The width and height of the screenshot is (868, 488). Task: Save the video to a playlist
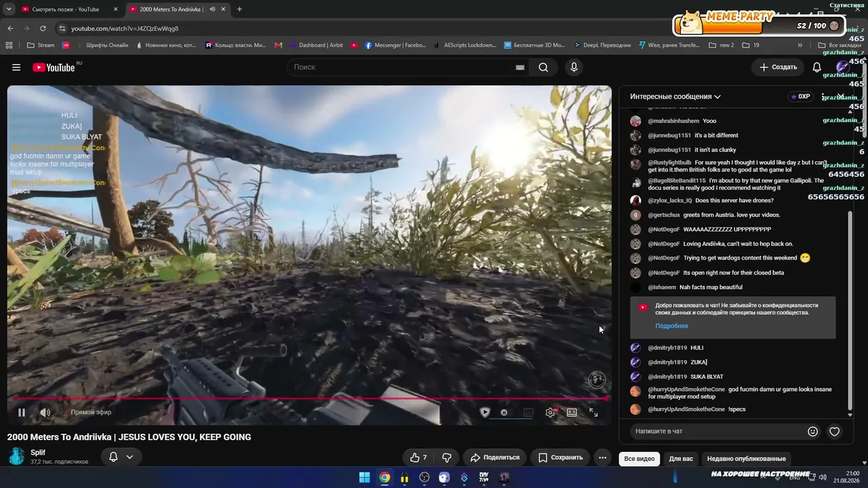(560, 457)
